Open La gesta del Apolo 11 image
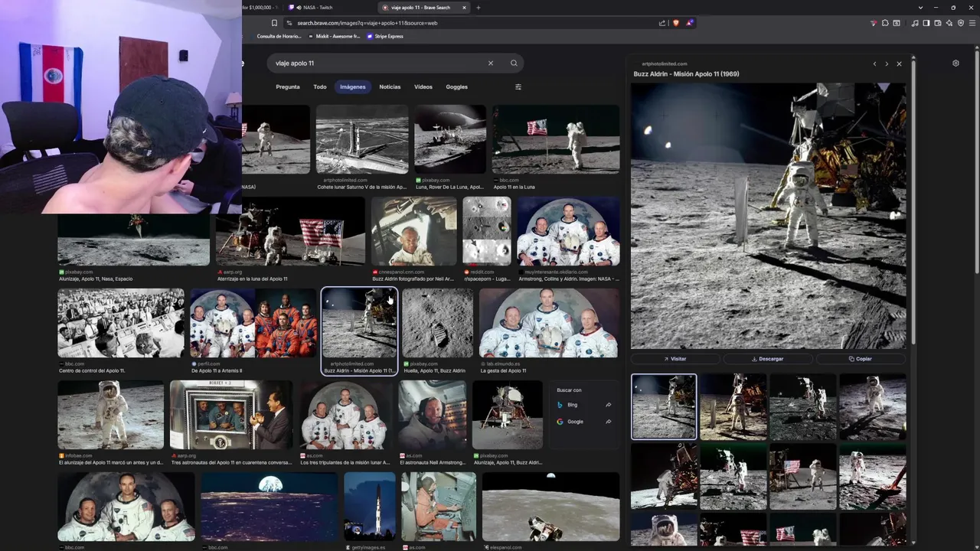980x551 pixels. 549,323
